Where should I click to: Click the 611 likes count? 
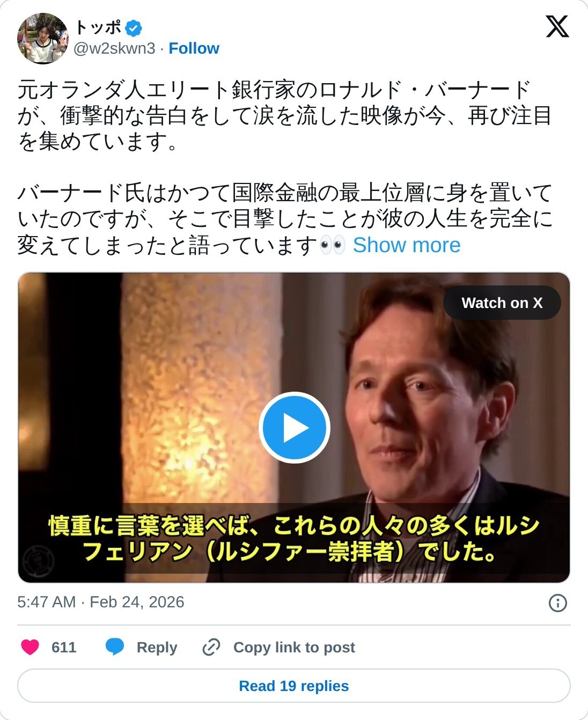(64, 647)
